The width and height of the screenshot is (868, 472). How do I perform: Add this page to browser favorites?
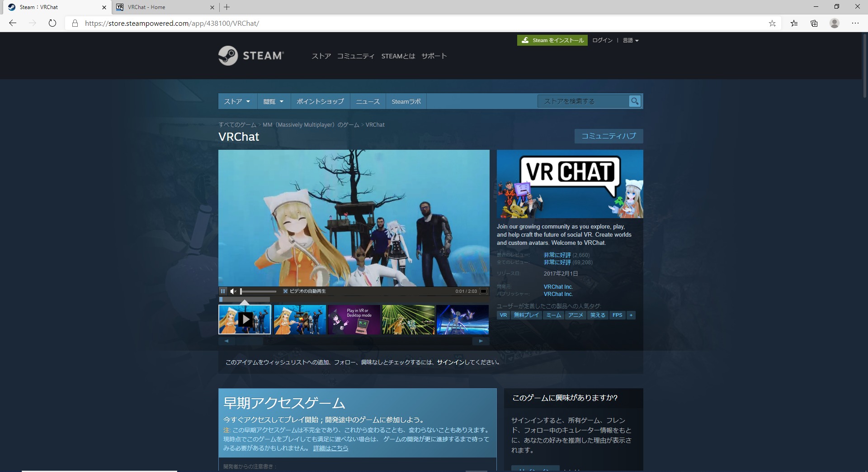773,23
